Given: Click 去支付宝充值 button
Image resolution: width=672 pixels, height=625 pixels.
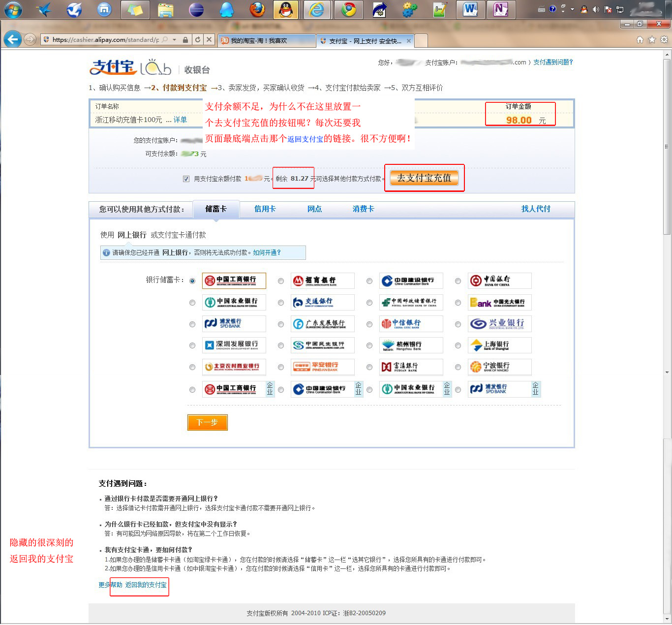Looking at the screenshot, I should 424,178.
